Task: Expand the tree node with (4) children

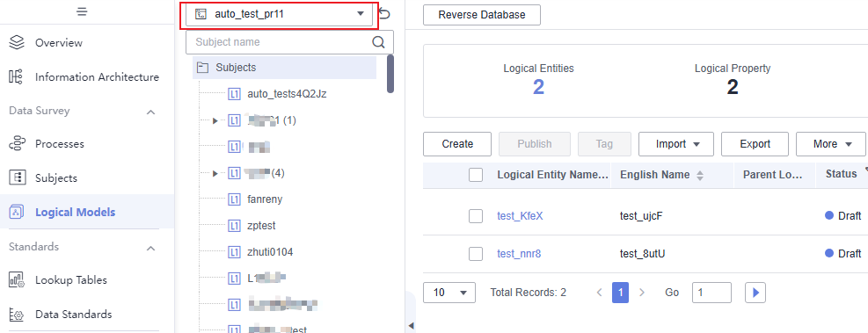Action: click(215, 174)
